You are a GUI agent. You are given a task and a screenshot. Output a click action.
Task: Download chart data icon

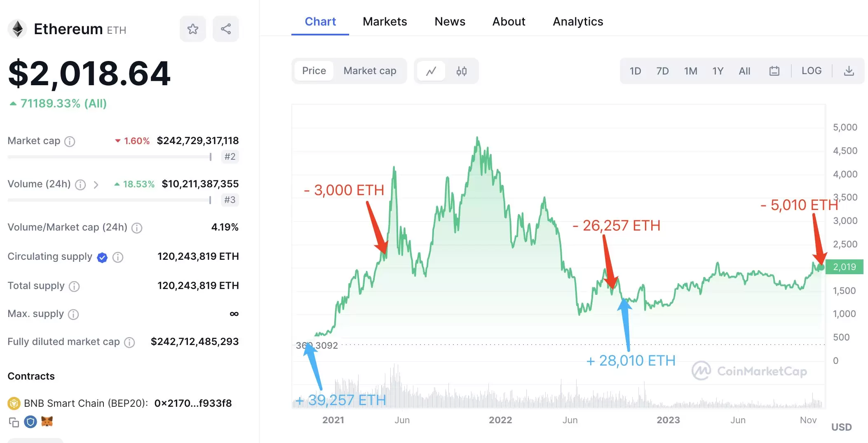(849, 71)
